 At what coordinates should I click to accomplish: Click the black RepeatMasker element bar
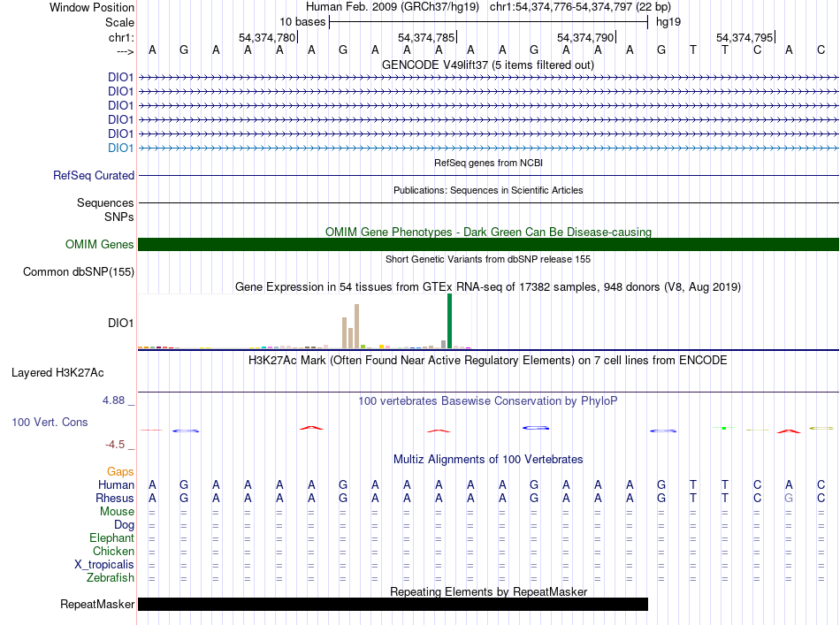click(393, 604)
